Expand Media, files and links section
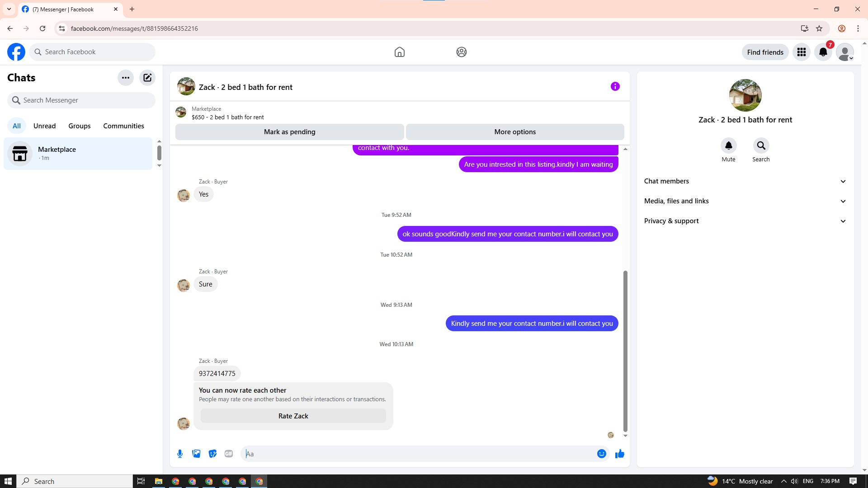Screen dimensions: 868x488 click(745, 201)
